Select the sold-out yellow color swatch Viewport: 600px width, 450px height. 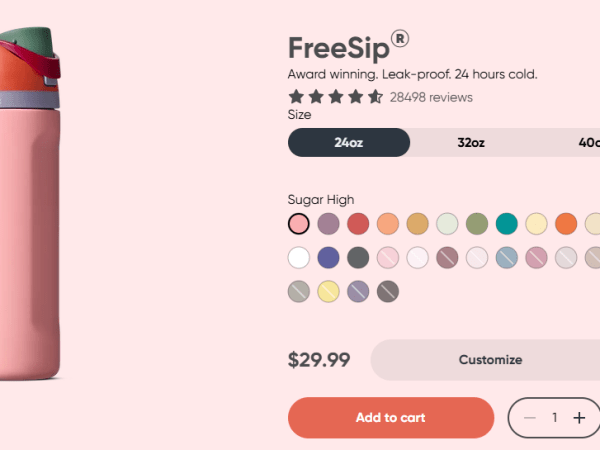coord(328,292)
